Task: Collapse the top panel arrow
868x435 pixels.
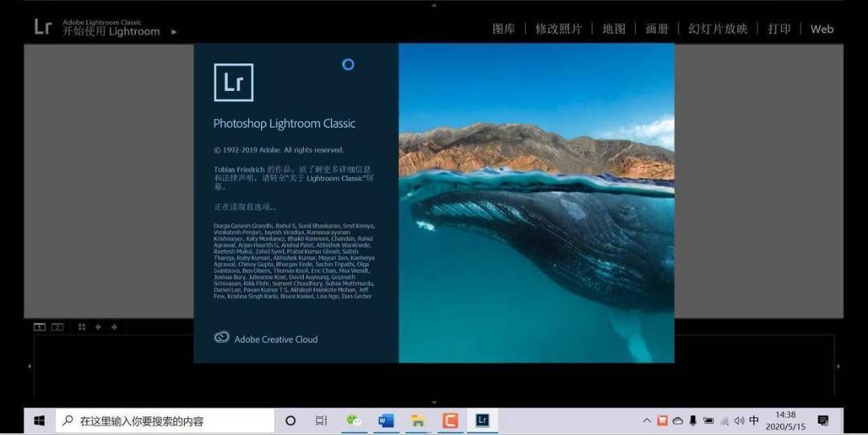Action: click(x=434, y=5)
